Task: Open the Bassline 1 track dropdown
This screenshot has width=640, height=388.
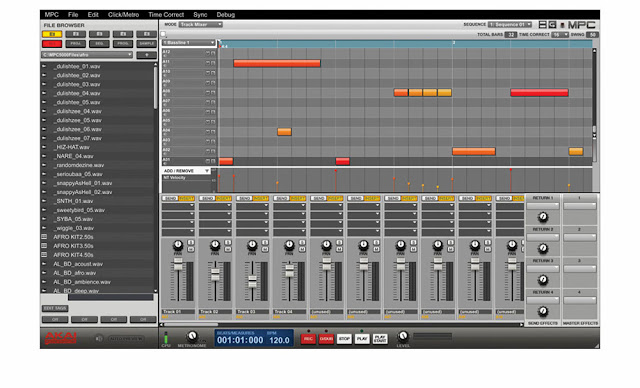Action: click(x=189, y=42)
